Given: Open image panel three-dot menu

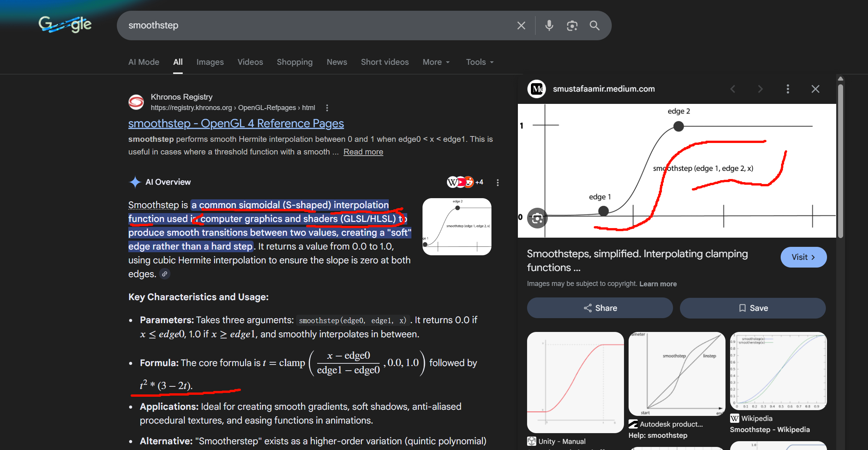Looking at the screenshot, I should coord(788,89).
